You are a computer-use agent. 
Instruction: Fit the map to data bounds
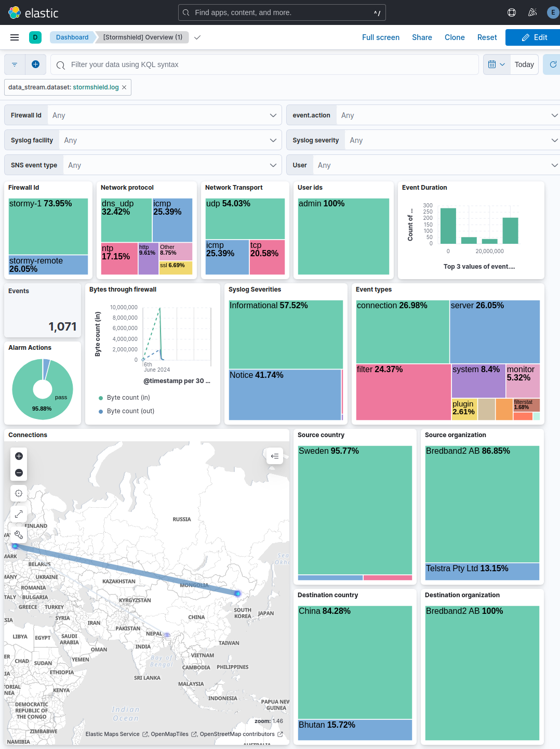point(19,493)
